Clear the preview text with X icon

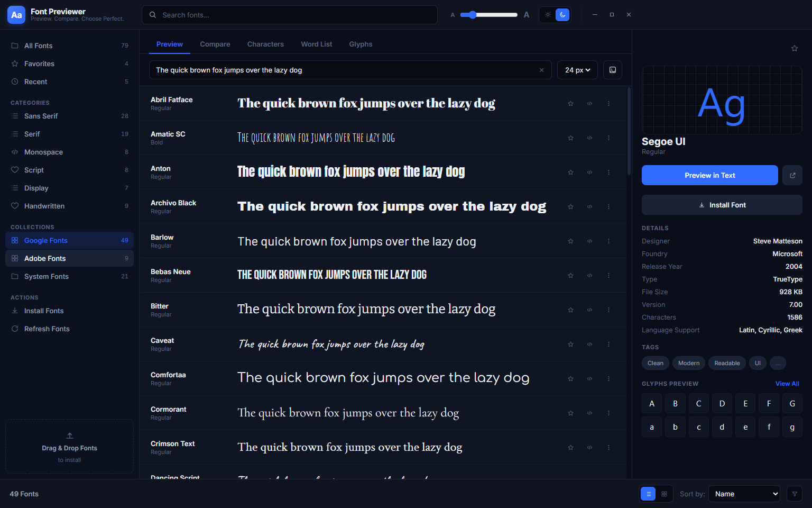[x=541, y=70]
